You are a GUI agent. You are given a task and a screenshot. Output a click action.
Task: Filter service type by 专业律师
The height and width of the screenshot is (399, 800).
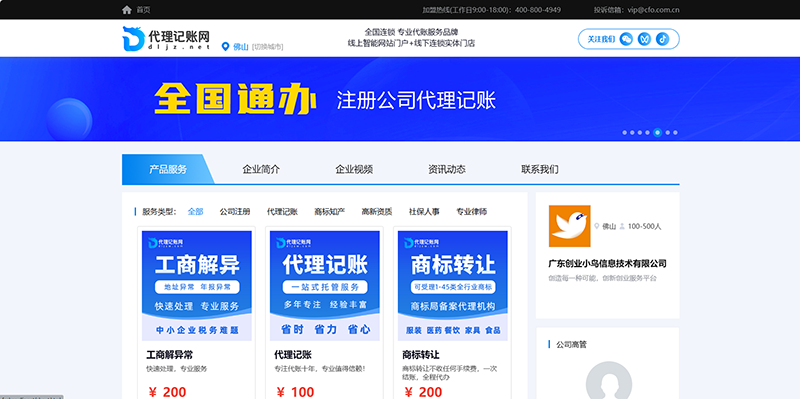coord(472,211)
